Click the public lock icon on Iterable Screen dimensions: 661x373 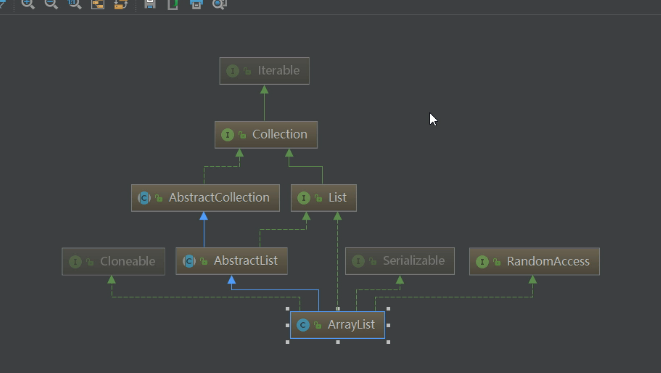[x=247, y=71]
